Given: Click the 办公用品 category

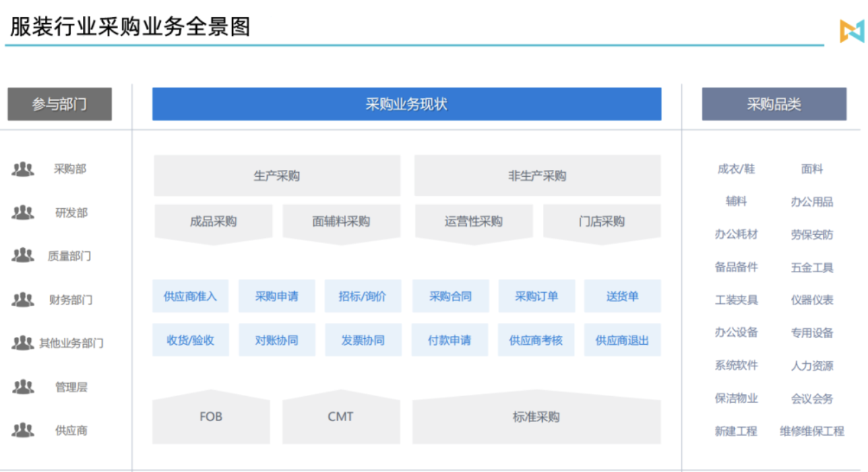Looking at the screenshot, I should pos(812,202).
